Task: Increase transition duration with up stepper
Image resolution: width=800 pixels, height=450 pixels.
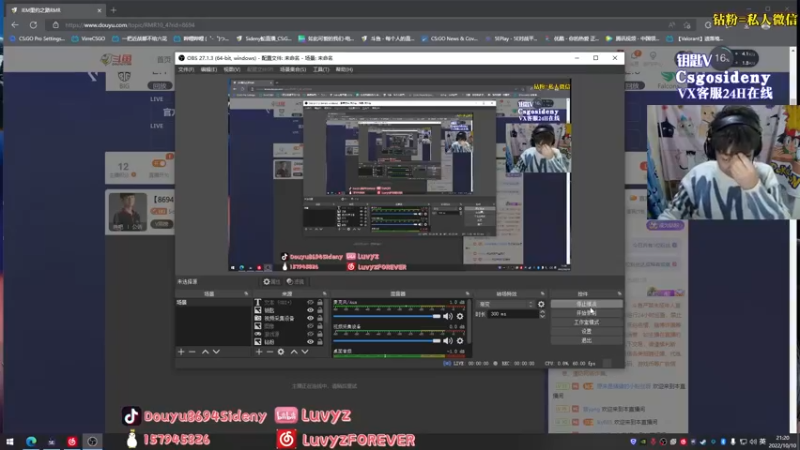Action: [542, 312]
